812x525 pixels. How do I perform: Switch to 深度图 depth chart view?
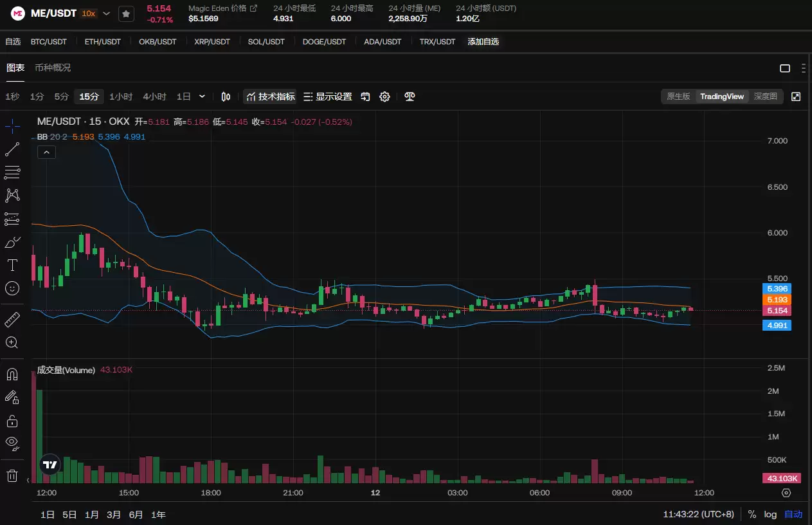click(x=765, y=97)
